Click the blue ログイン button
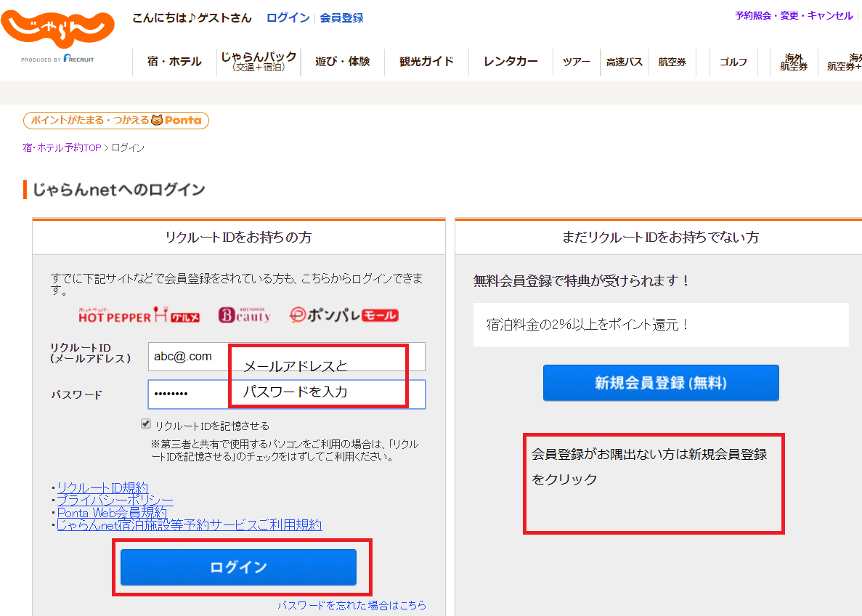Screen dimensions: 862x616 click(239, 567)
